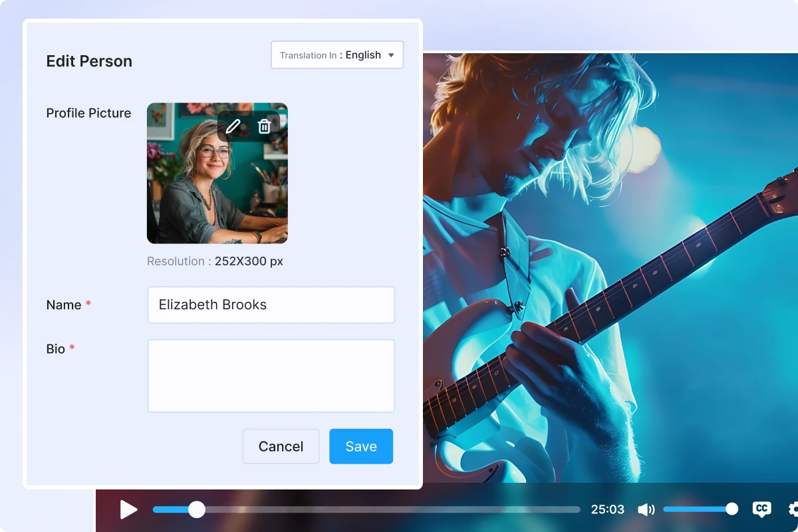798x532 pixels.
Task: Click into the Bio text area
Action: coord(271,376)
